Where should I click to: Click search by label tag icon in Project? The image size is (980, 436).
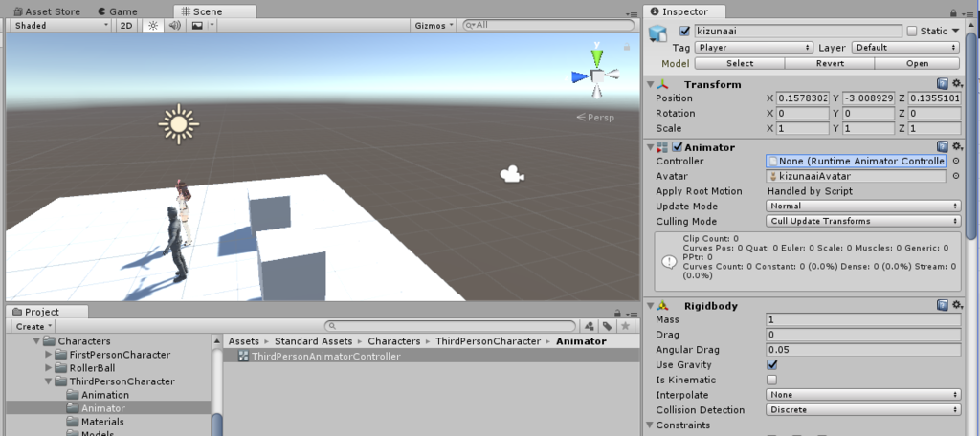[607, 326]
